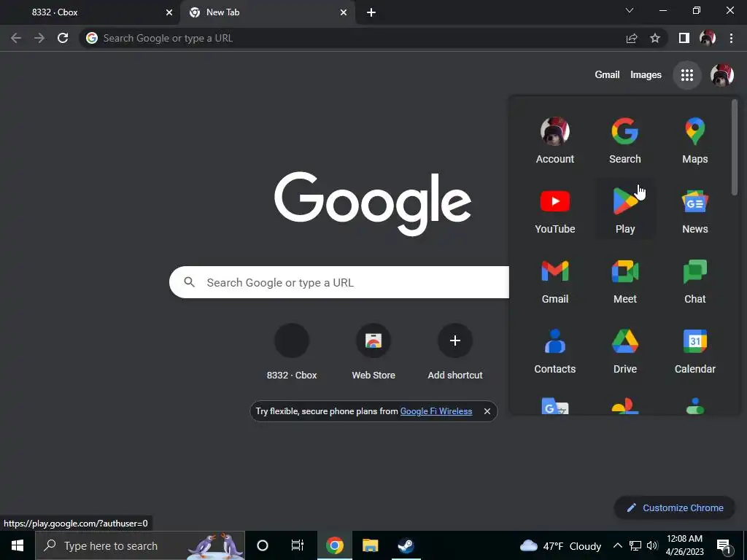Screen dimensions: 747x560
Task: Open Google Chat app
Action: click(694, 281)
